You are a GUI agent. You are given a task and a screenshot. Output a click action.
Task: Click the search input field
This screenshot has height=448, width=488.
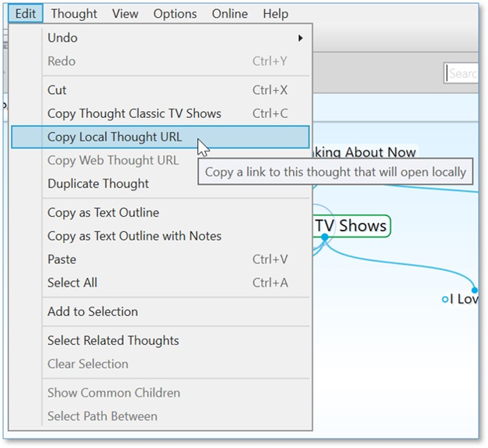click(x=463, y=74)
